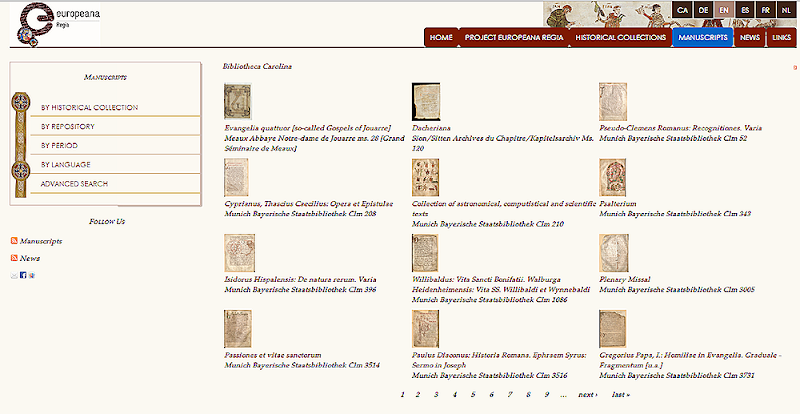Viewport: 800px width, 414px height.
Task: Open Cyprianus, Thascius Caecilius title link
Action: (x=309, y=204)
